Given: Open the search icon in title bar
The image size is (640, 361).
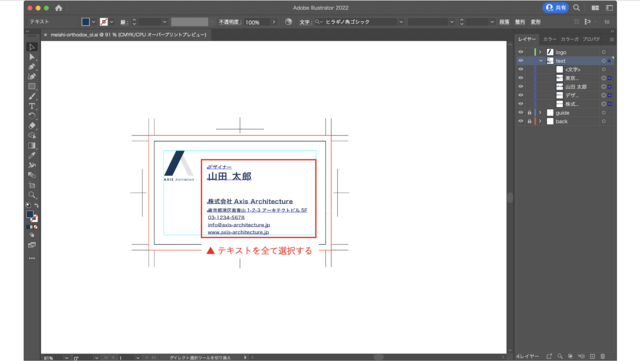Looking at the screenshot, I should coord(576,8).
